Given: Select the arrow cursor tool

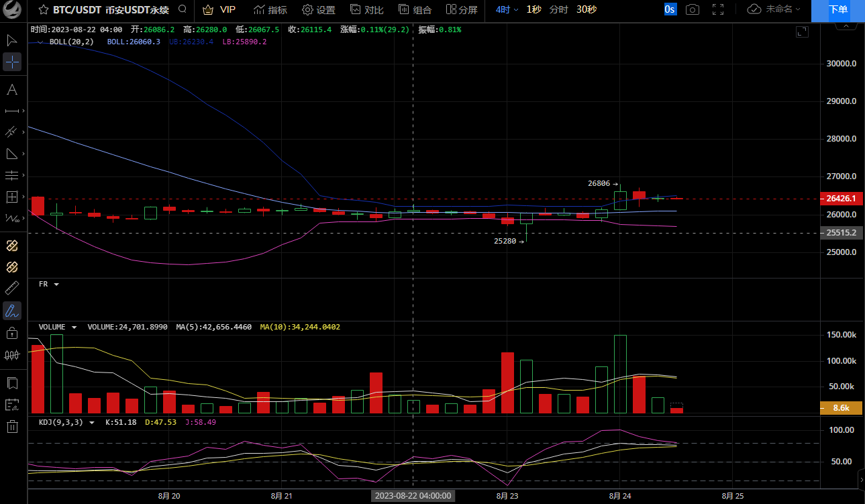Looking at the screenshot, I should pos(12,40).
